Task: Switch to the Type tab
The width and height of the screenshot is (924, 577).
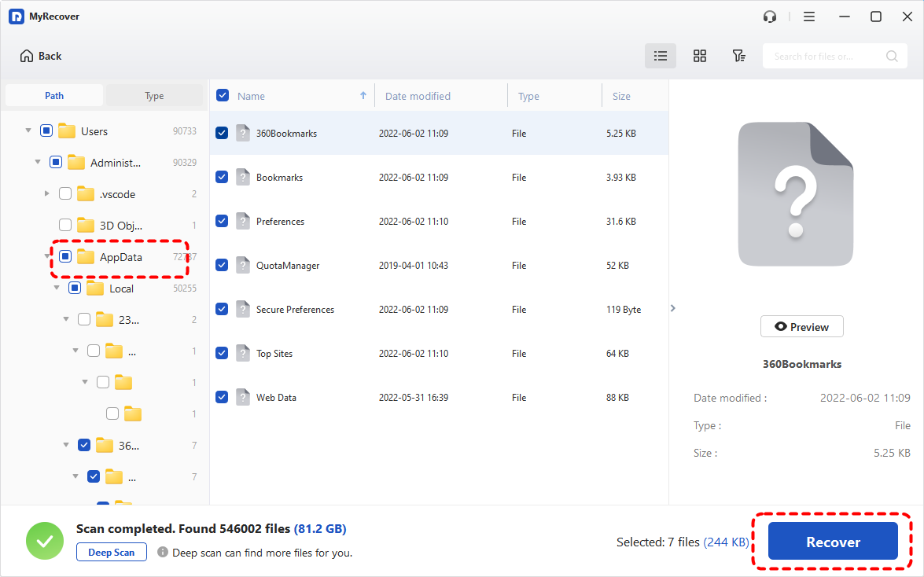Action: pyautogui.click(x=154, y=96)
